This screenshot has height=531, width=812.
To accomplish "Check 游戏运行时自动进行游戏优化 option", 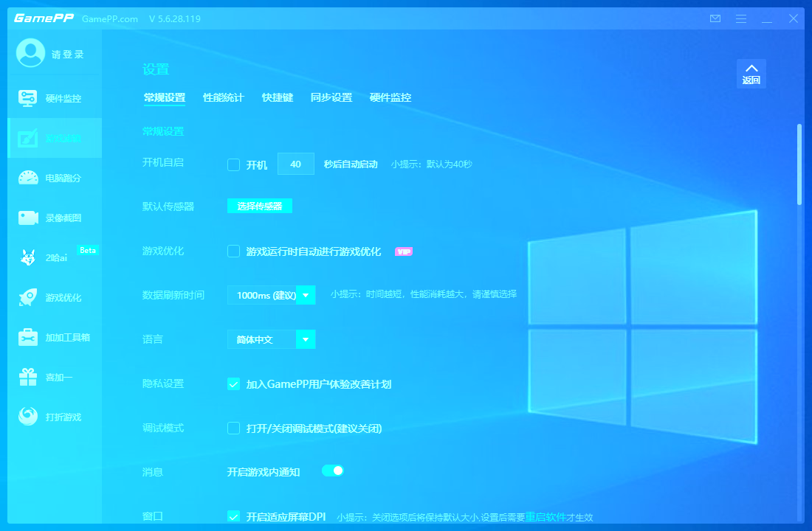I will pyautogui.click(x=233, y=251).
